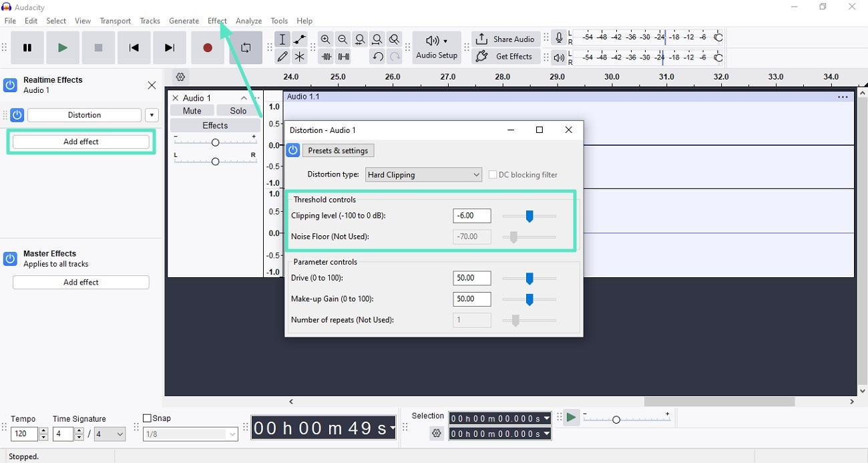Fit project to width zoom icon
868x463 pixels.
(377, 39)
